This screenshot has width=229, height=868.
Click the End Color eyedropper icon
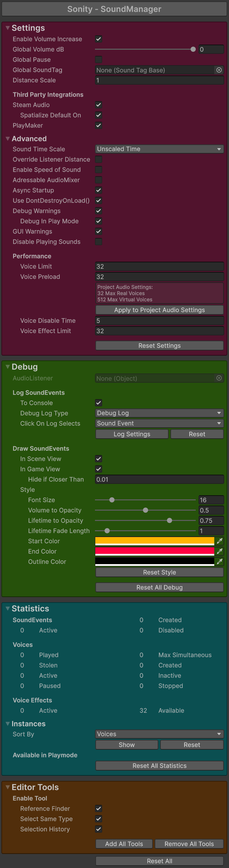click(x=220, y=551)
